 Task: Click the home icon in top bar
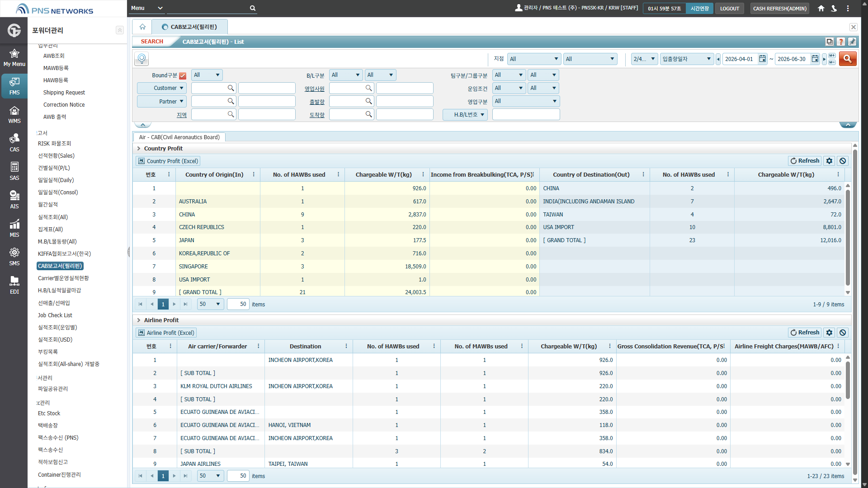click(821, 8)
